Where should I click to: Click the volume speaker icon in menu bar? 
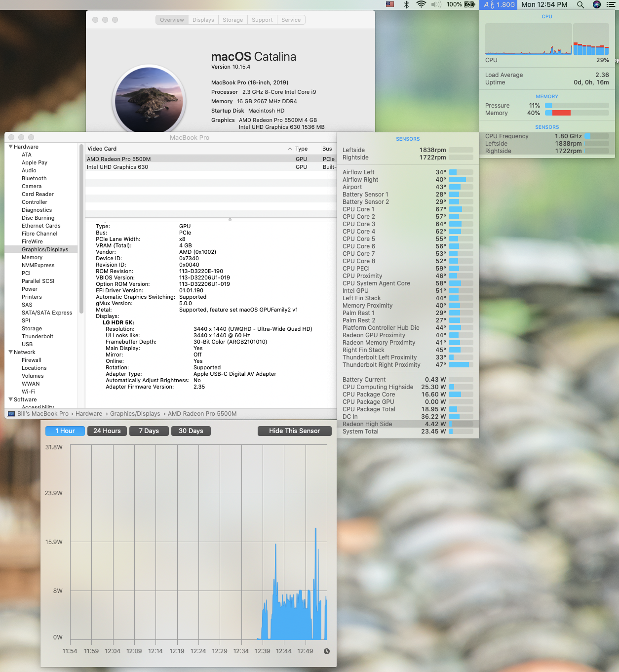coord(436,4)
